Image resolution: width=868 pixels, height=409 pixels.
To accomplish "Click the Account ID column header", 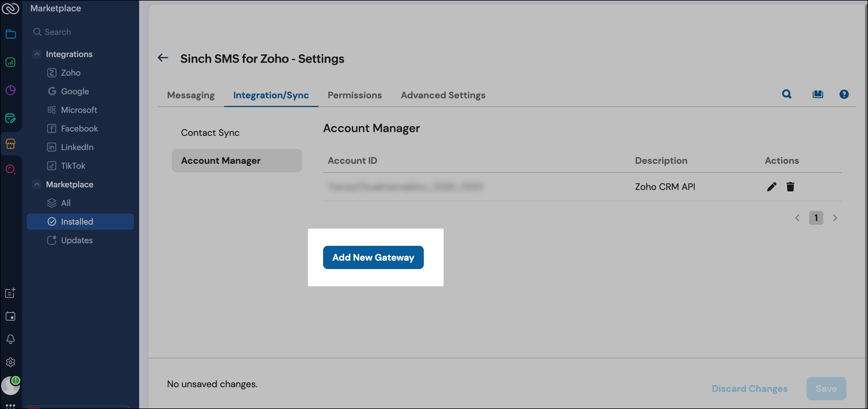I will click(x=352, y=161).
